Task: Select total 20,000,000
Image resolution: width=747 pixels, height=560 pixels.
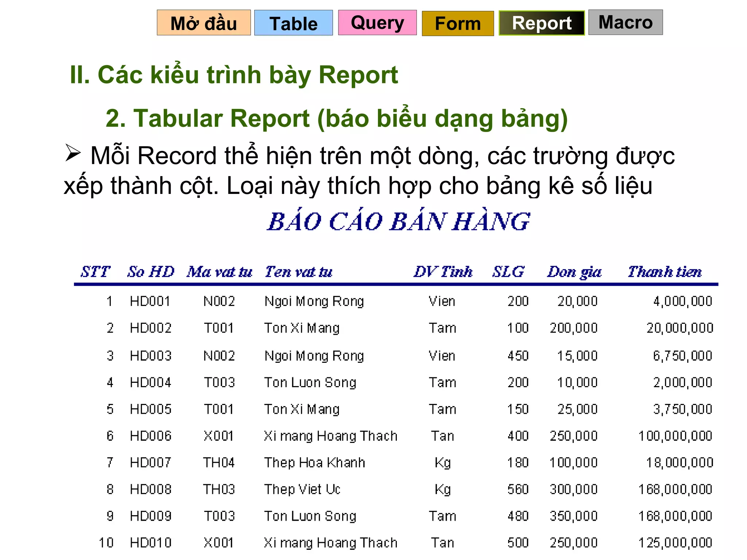Action: point(680,328)
